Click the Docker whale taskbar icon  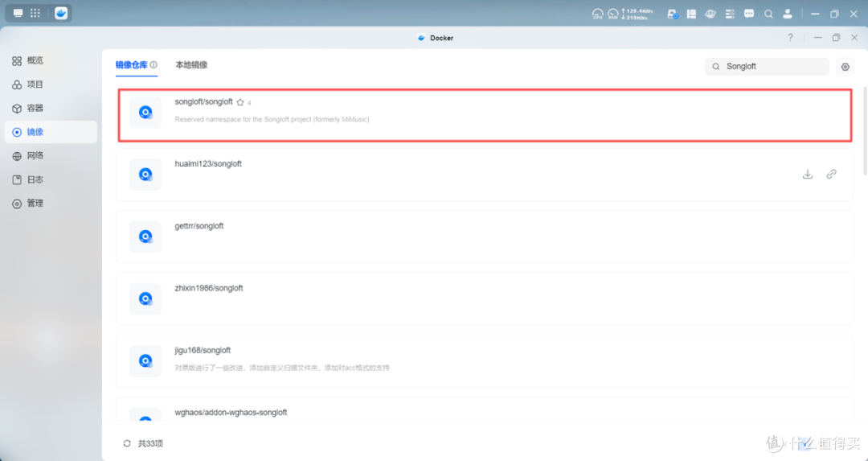click(x=61, y=14)
